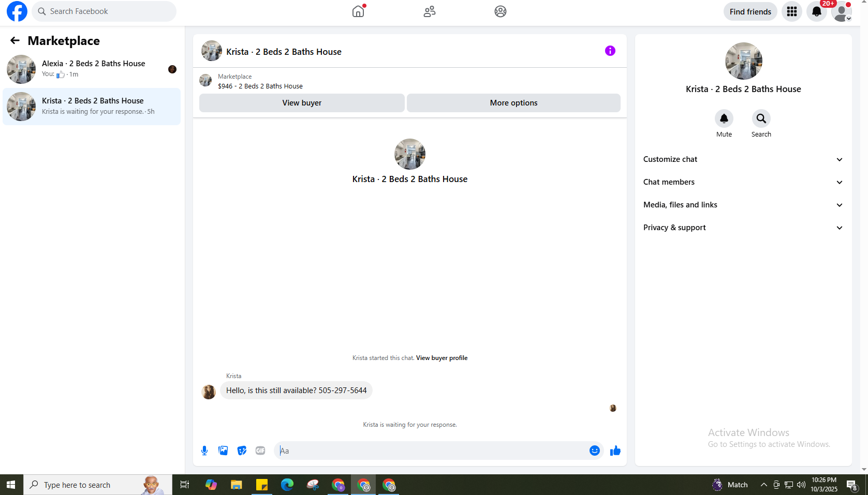Focus the Aa message input field
Screen dimensions: 868x495
432,451
